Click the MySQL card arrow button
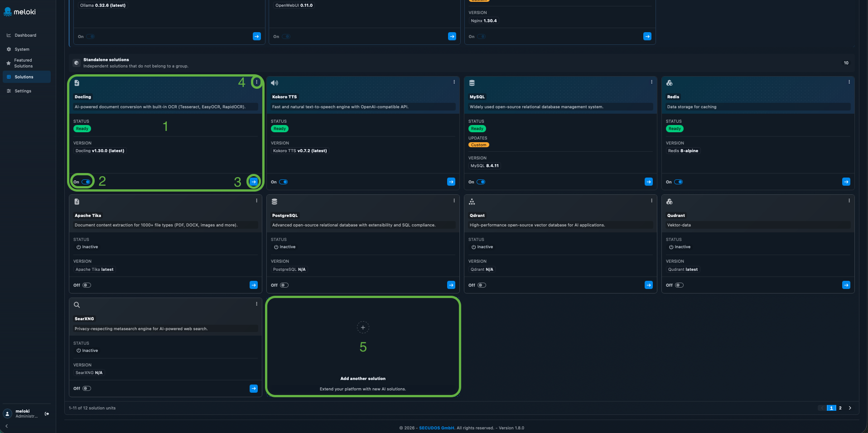This screenshot has height=433, width=868. [x=649, y=182]
